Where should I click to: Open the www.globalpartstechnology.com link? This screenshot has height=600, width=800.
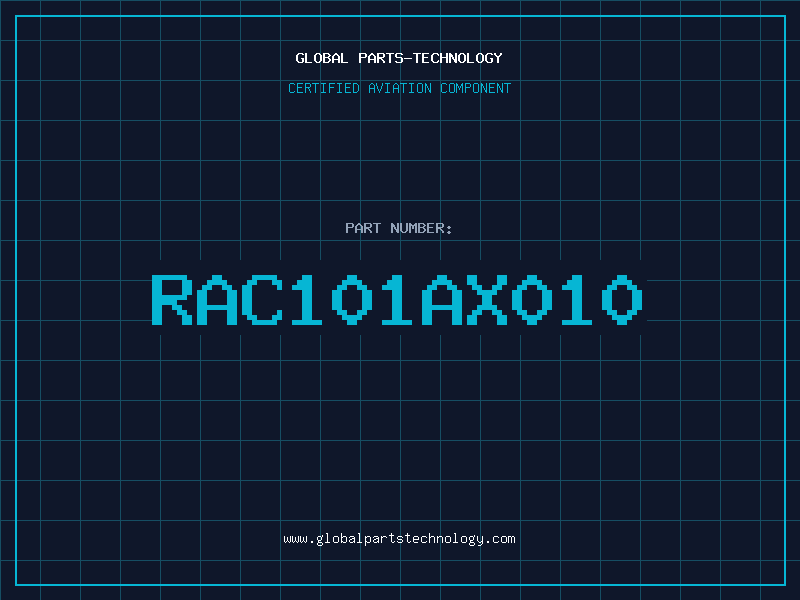click(399, 539)
